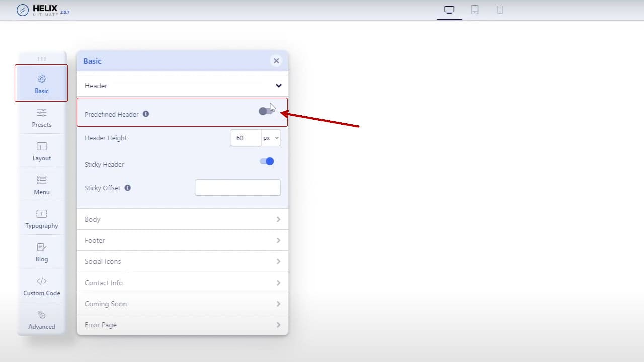Viewport: 644px width, 362px height.
Task: Show info for Sticky Offset
Action: point(128,188)
